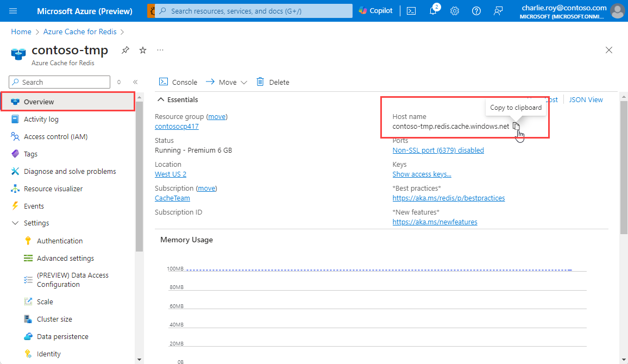Click the Help question mark icon
Image resolution: width=628 pixels, height=364 pixels.
pos(476,10)
